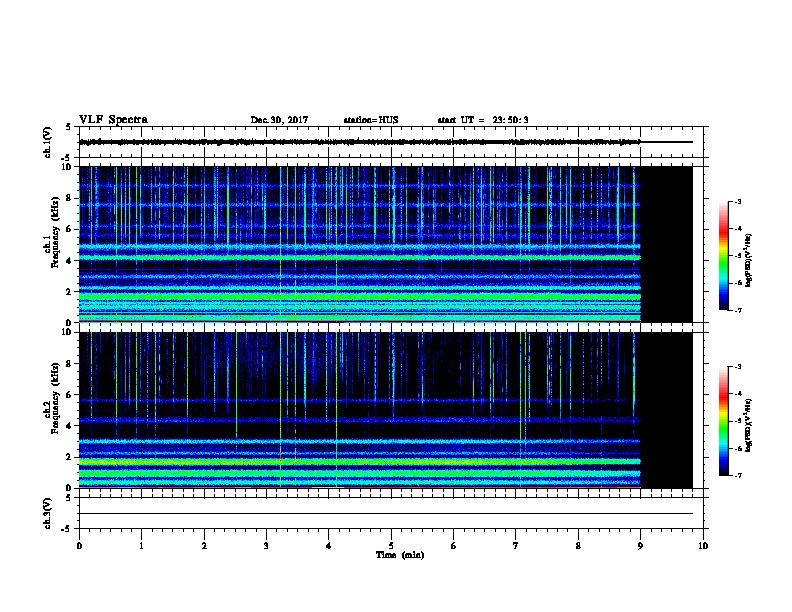
Task: Click the time axis tick label '7'
Action: [x=516, y=545]
